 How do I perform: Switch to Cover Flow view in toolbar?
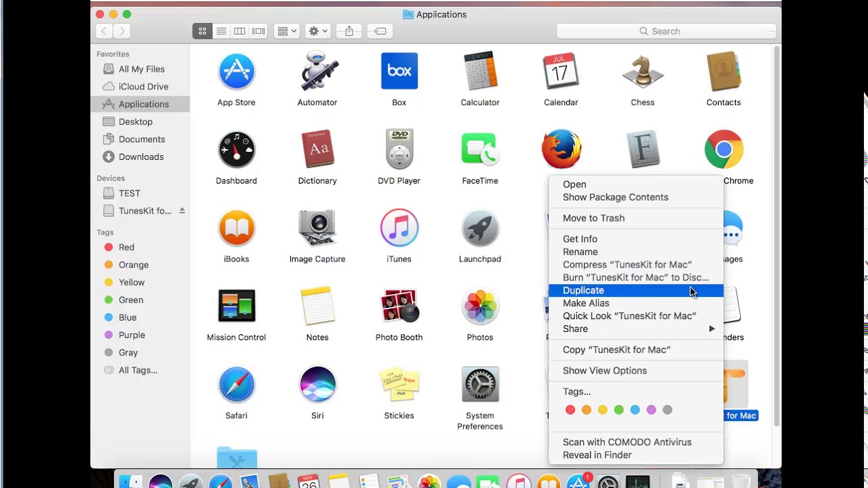pos(258,31)
